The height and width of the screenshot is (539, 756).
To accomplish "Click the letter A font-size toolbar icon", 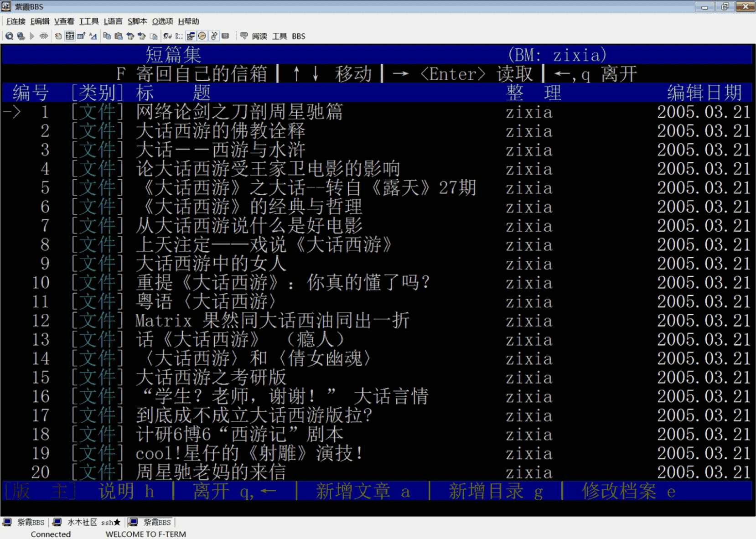I will pyautogui.click(x=93, y=36).
